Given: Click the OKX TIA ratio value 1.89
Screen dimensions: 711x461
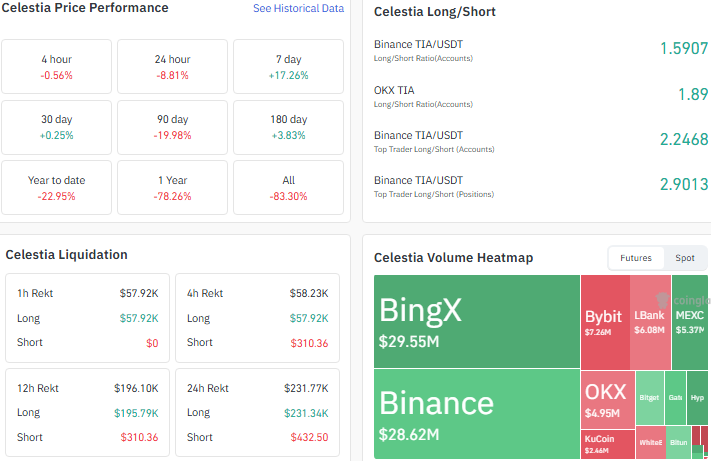Looking at the screenshot, I should point(693,94).
